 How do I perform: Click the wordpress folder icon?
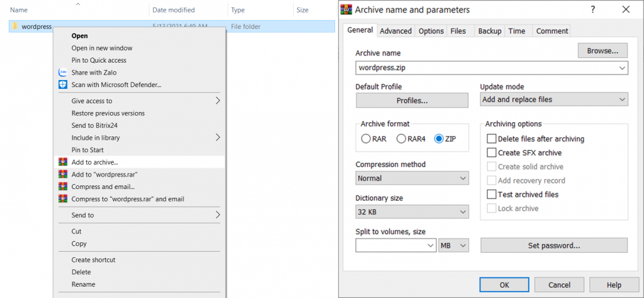tap(15, 26)
